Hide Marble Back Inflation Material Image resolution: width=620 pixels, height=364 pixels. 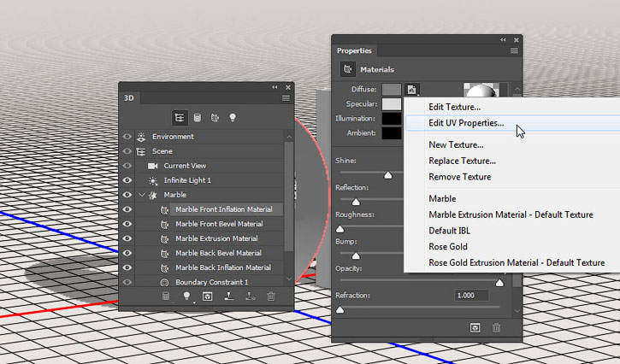tap(127, 267)
